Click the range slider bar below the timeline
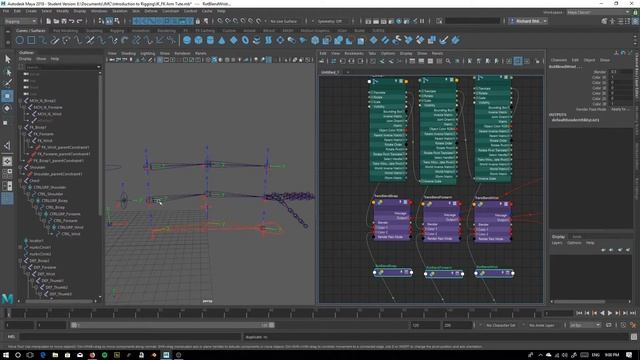 pos(173,325)
